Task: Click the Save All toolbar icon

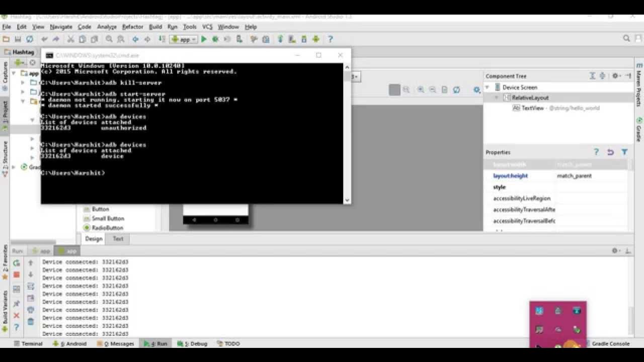Action: (18, 39)
